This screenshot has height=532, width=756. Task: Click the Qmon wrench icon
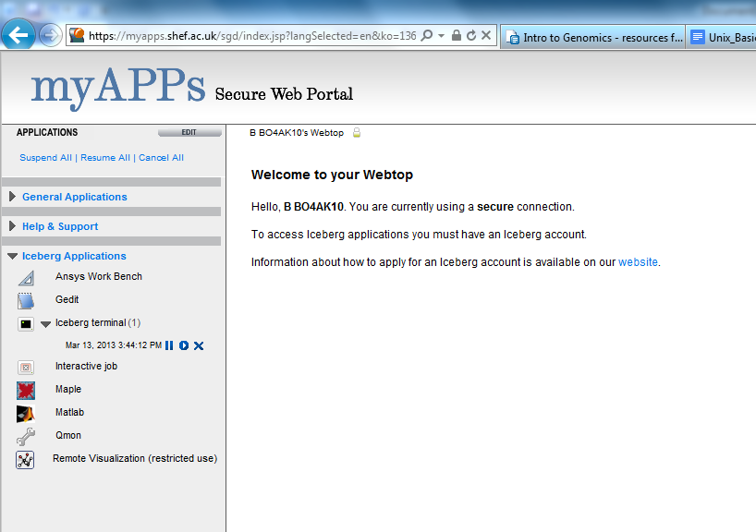coord(26,436)
